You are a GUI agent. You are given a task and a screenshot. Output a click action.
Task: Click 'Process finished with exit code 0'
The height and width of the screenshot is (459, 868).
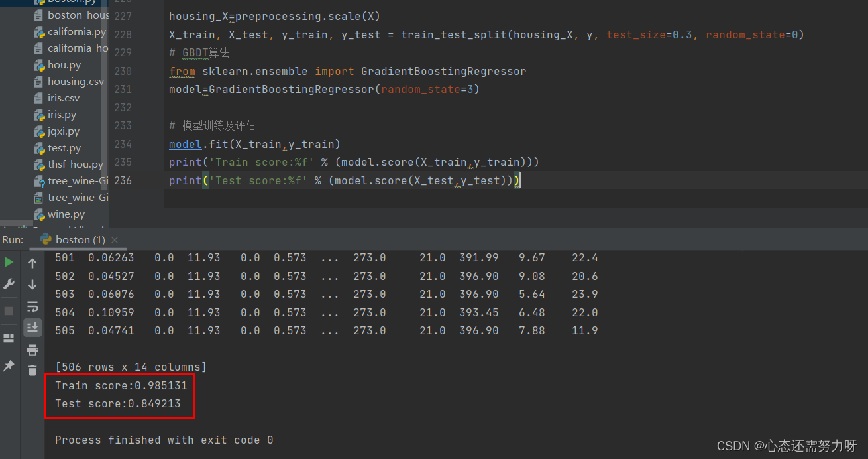click(164, 440)
